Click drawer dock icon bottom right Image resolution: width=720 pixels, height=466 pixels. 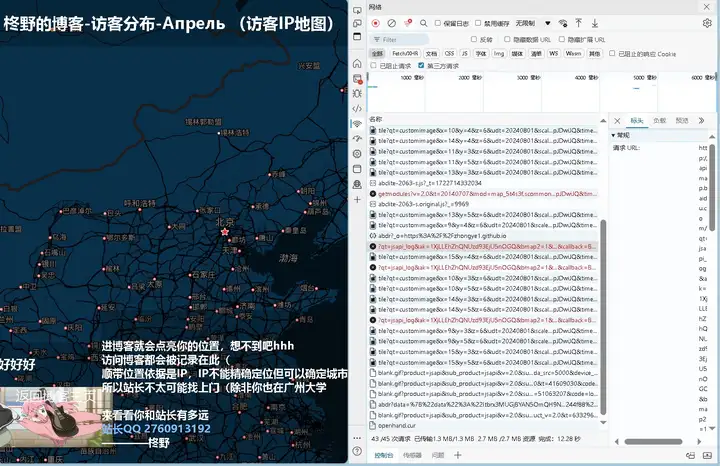pyautogui.click(x=690, y=455)
